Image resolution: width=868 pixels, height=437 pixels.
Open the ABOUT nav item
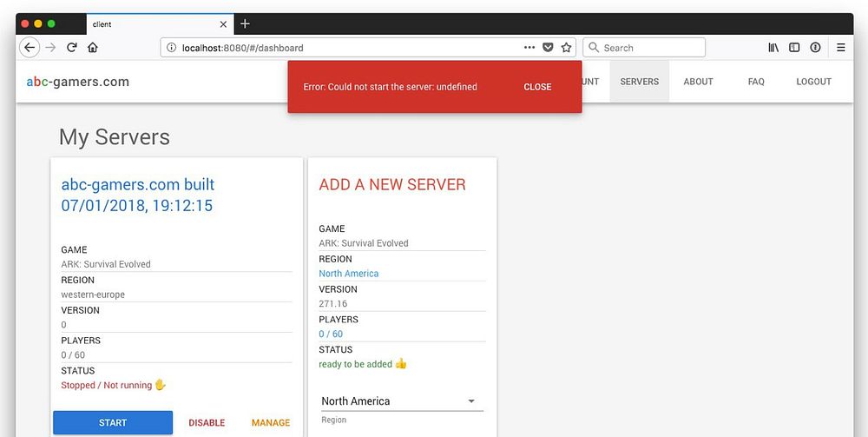pos(698,82)
